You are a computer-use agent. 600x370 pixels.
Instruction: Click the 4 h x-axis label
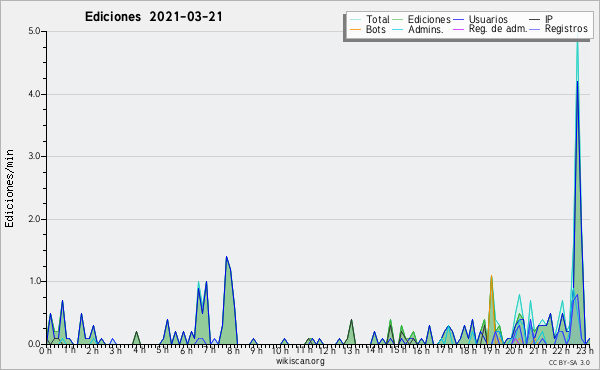point(139,350)
